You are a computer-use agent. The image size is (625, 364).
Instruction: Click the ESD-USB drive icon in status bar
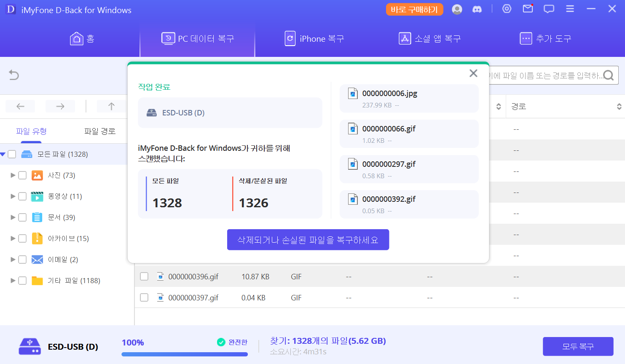pos(30,347)
